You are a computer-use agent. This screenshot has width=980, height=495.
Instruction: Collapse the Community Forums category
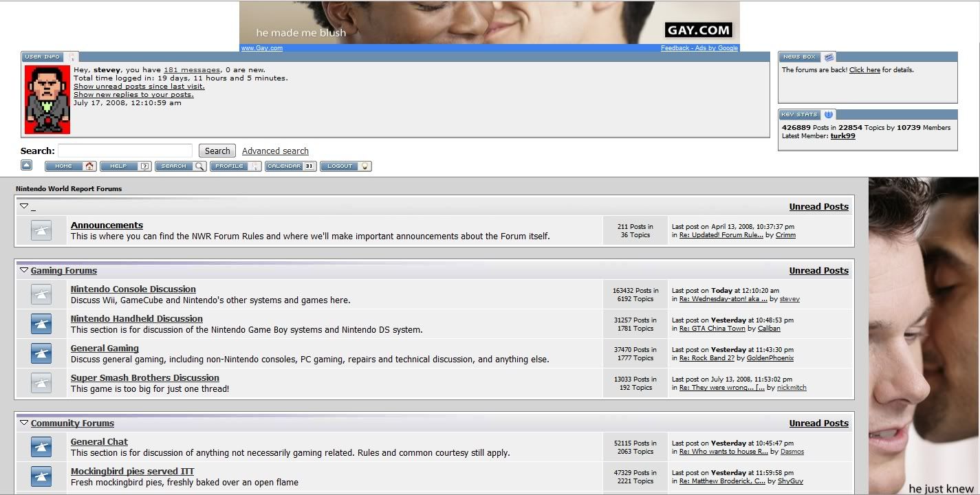(24, 423)
